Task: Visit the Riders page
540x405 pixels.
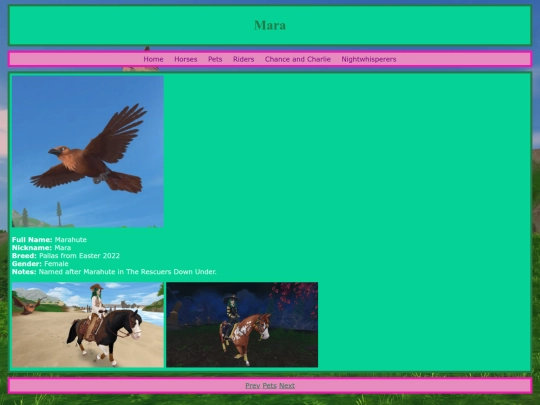Action: (x=243, y=59)
